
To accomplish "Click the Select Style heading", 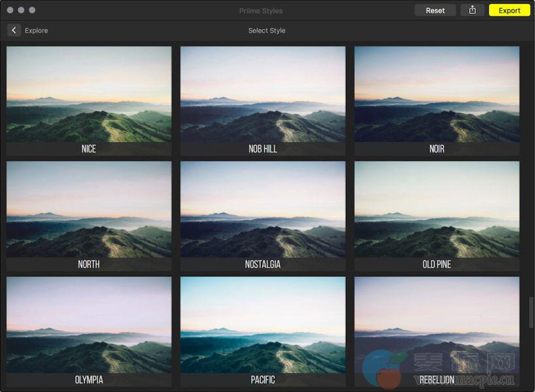I will click(x=267, y=31).
